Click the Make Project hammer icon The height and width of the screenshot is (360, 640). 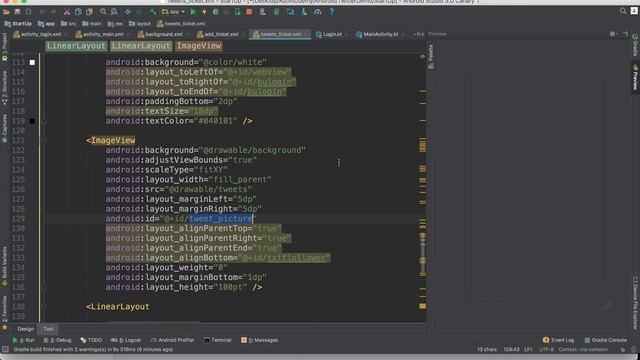tap(153, 12)
